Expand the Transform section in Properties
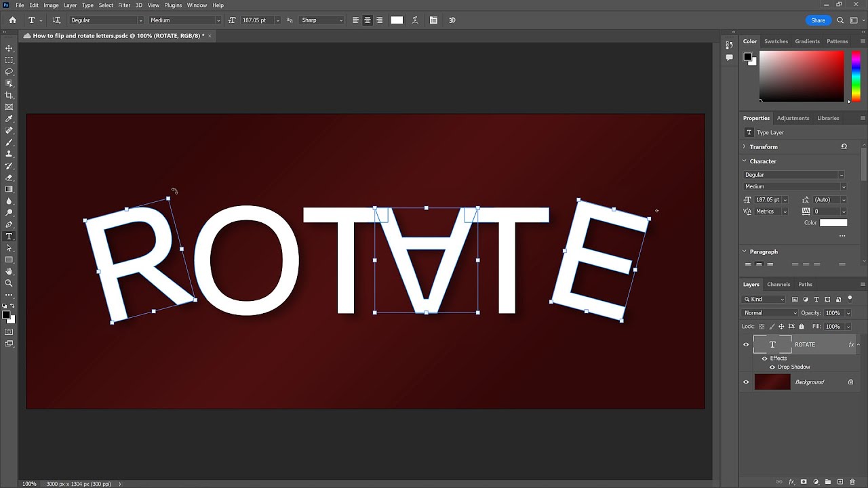 (764, 147)
